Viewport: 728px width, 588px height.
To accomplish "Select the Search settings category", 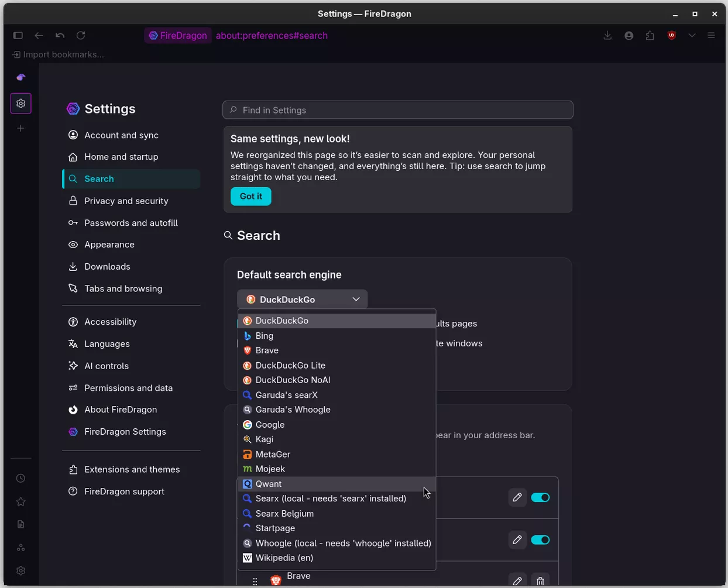I will click(x=131, y=179).
